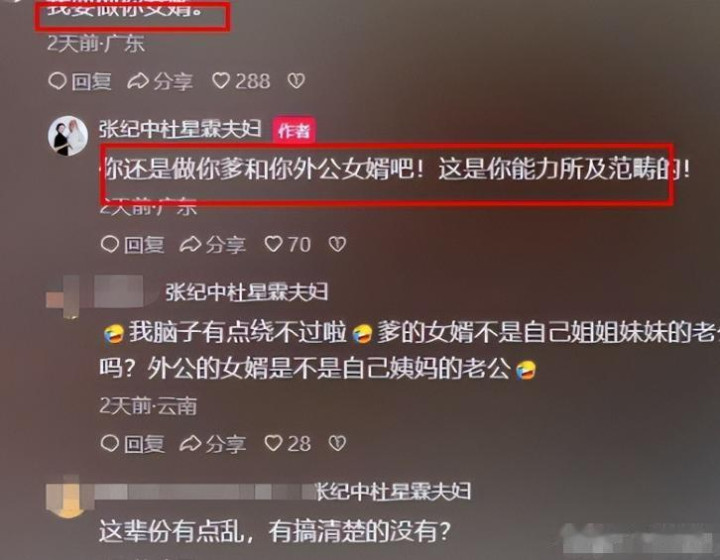The image size is (720, 560).
Task: Share the 云南 comment
Action: [x=212, y=443]
